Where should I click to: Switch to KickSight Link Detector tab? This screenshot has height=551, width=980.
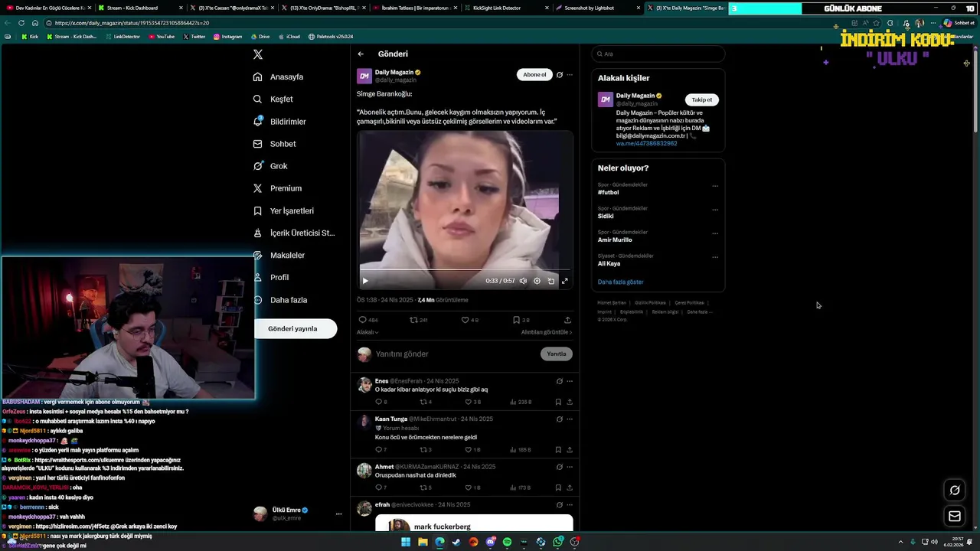tap(507, 8)
